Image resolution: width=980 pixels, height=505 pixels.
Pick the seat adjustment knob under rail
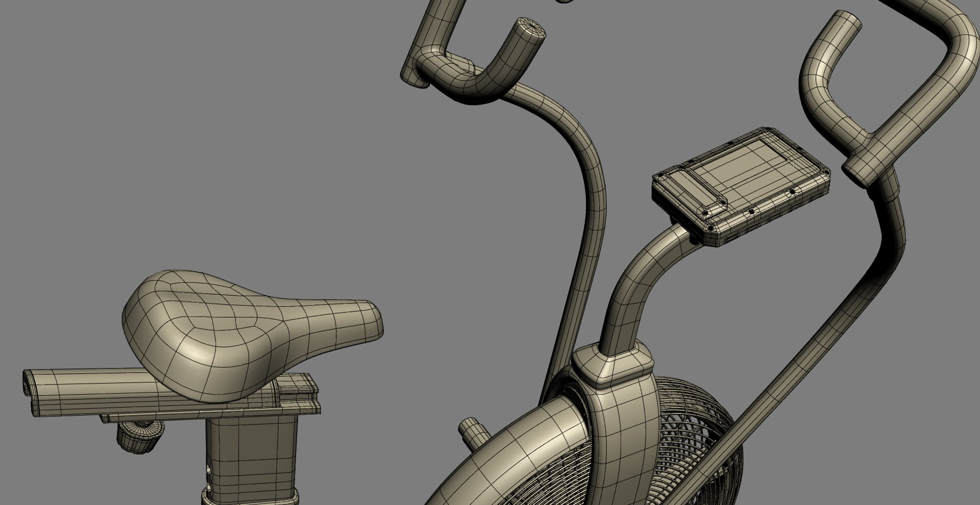point(139,437)
